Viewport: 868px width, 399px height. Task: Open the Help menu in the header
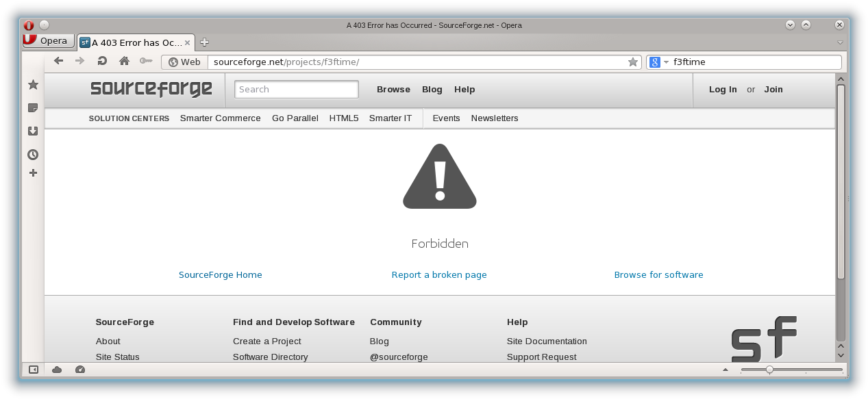click(464, 90)
